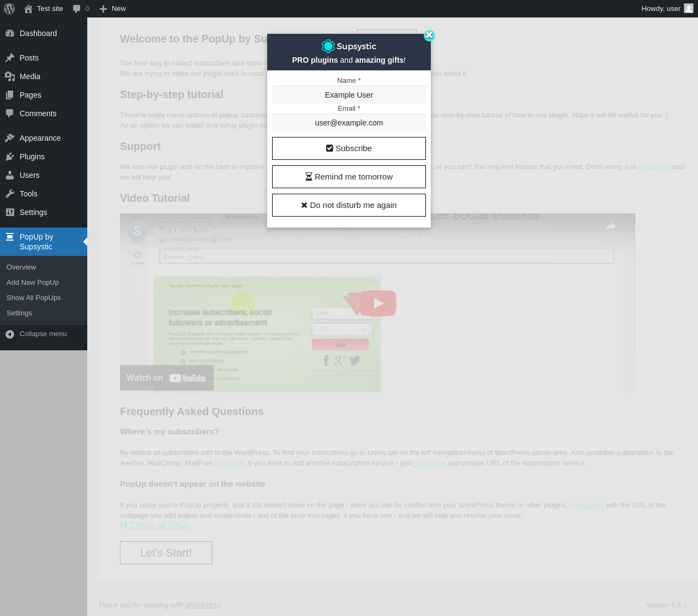Click the Comments speech bubble sidebar icon
This screenshot has height=616, width=698.
click(10, 113)
